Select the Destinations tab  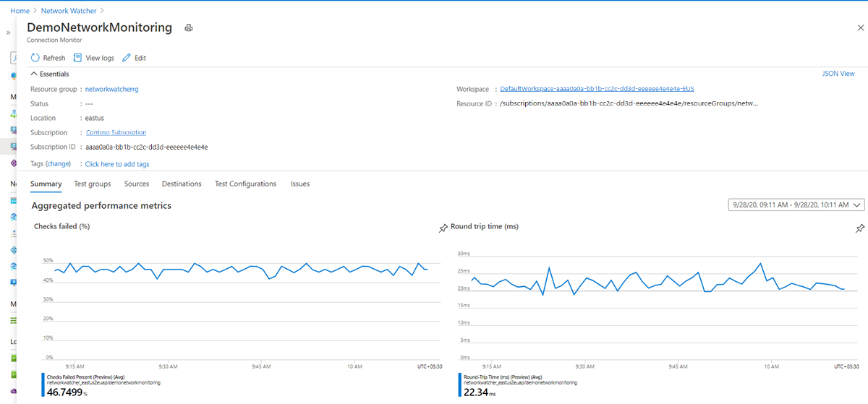click(182, 184)
